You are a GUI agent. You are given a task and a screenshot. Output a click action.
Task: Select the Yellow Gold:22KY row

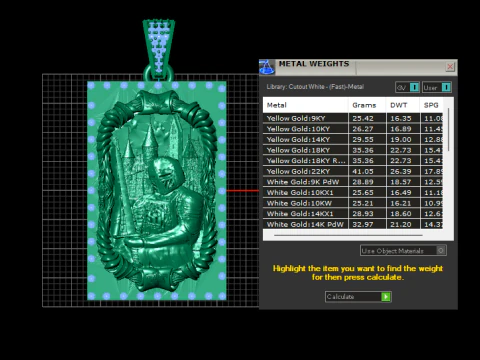(353, 171)
